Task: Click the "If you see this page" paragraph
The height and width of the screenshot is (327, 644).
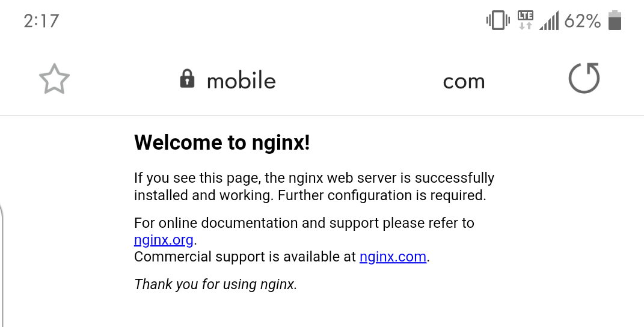Action: click(x=314, y=186)
